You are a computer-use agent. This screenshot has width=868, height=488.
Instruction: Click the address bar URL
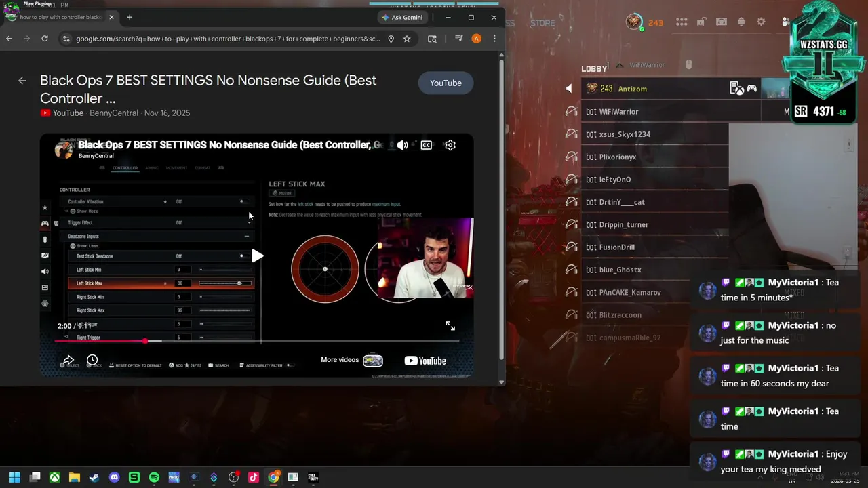[228, 39]
